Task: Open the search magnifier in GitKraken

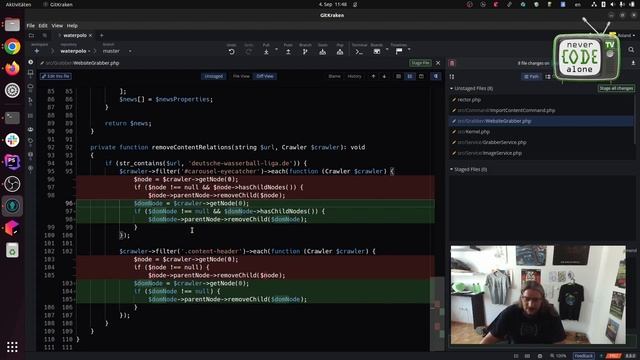Action: [631, 50]
